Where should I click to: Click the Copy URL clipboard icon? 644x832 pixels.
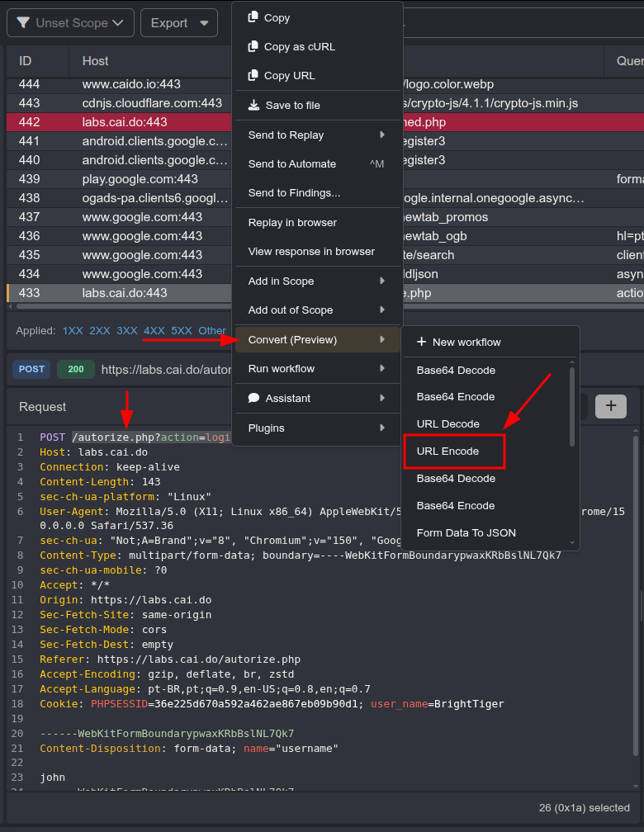coord(253,75)
